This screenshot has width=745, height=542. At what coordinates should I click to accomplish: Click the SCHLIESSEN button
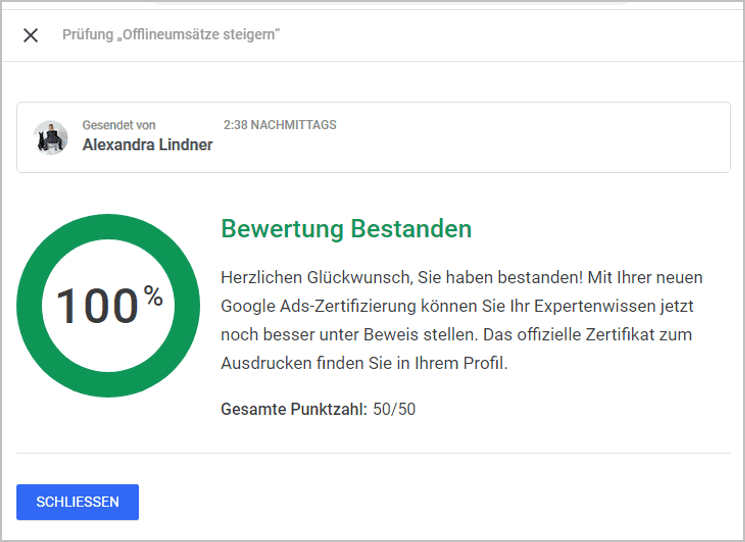pyautogui.click(x=77, y=502)
